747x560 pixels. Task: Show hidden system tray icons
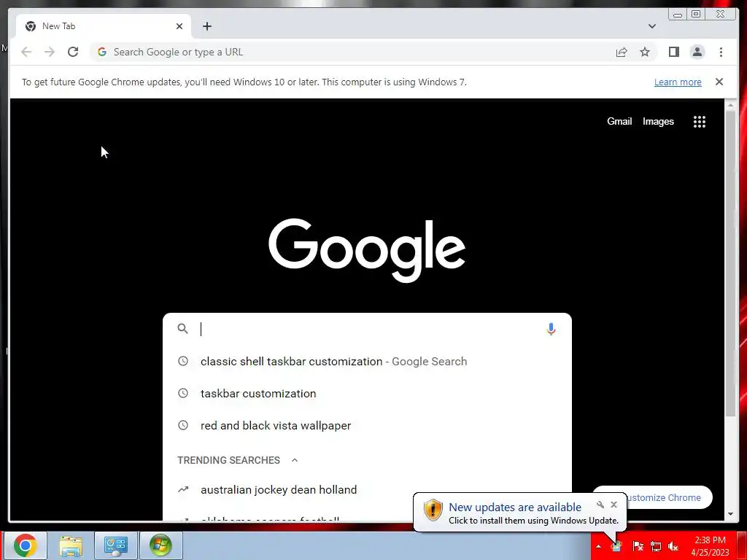(x=598, y=546)
